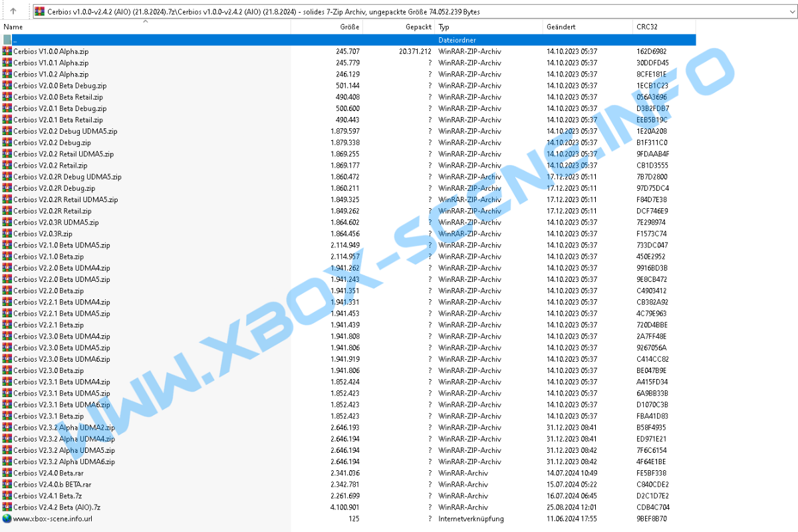
Task: Click the packed size value 20.371.212
Action: [416, 51]
